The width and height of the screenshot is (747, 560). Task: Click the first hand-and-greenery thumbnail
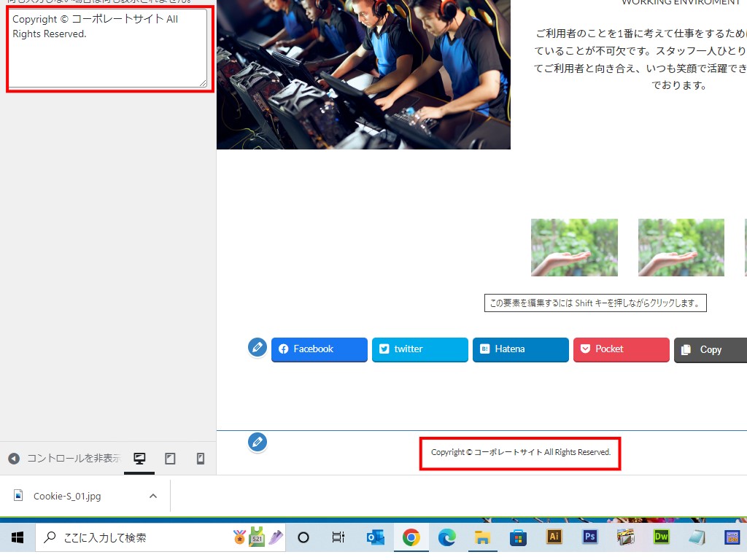pyautogui.click(x=574, y=247)
